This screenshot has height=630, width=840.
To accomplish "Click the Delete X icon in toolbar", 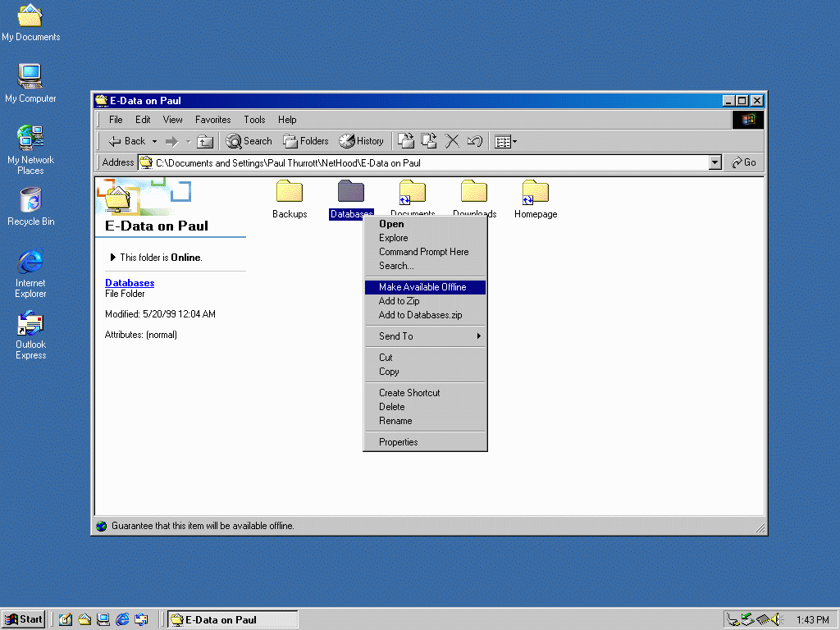I will (x=451, y=141).
